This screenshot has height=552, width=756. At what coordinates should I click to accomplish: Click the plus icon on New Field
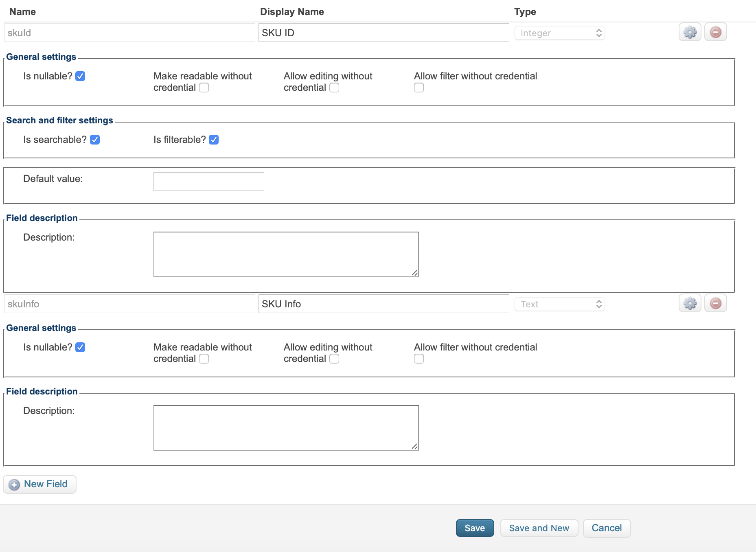click(x=13, y=484)
